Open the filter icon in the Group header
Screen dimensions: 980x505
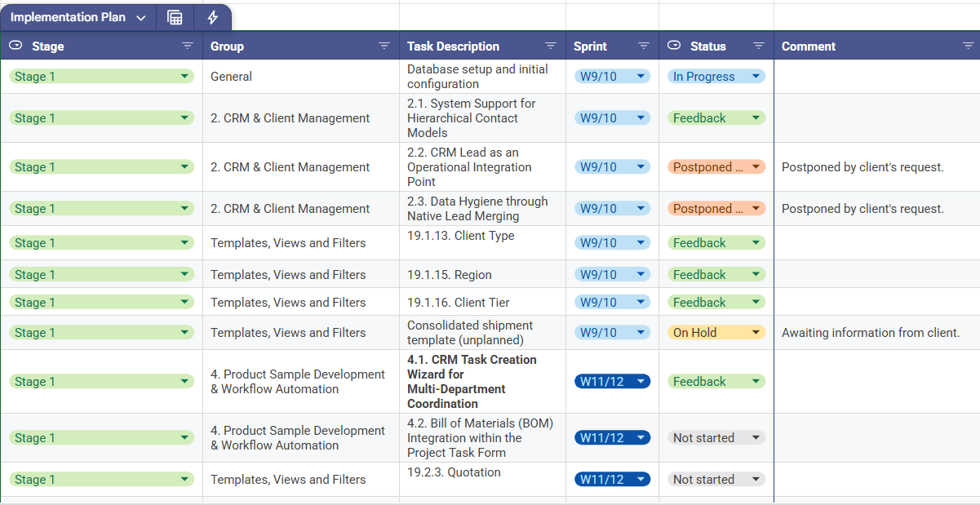[x=384, y=46]
